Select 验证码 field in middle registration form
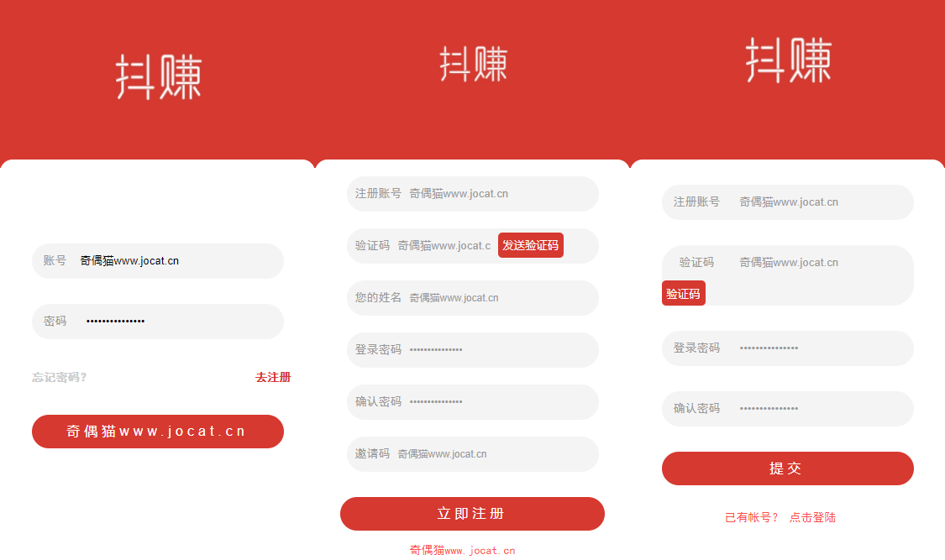The image size is (945, 560). tap(472, 246)
